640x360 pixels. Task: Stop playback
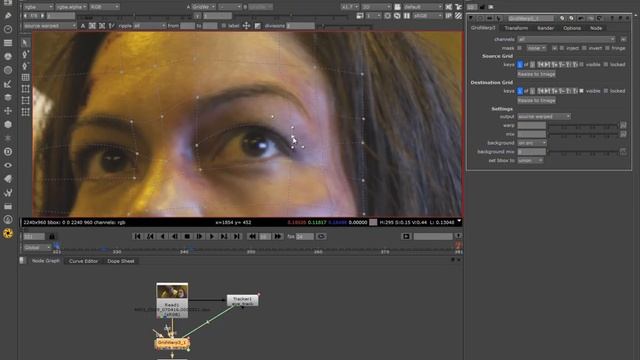point(187,236)
